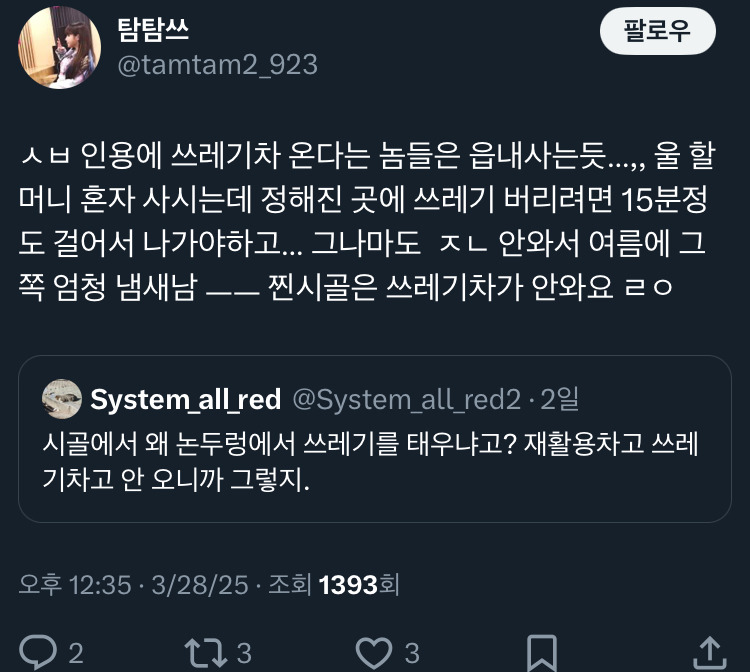This screenshot has height=672, width=750.
Task: Click reply count number 2
Action: click(x=76, y=653)
